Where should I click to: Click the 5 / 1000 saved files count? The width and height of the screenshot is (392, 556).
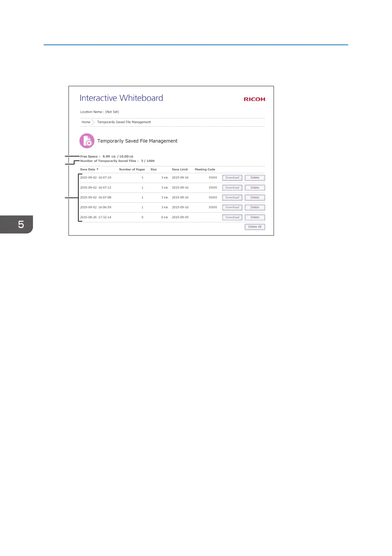pos(148,161)
